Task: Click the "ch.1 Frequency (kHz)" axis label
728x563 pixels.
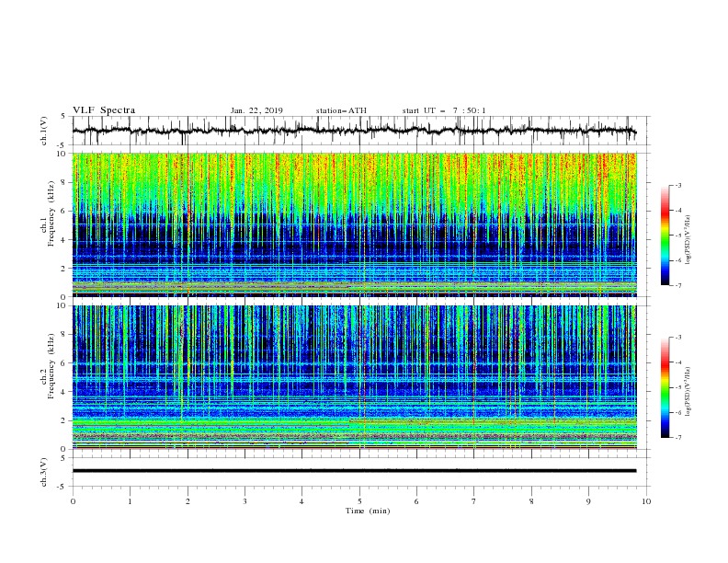Action: pos(48,213)
